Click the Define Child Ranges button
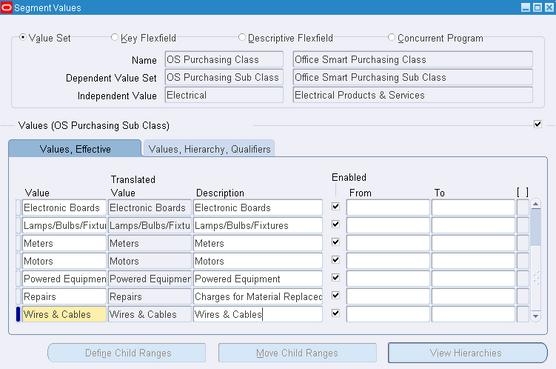 [127, 353]
